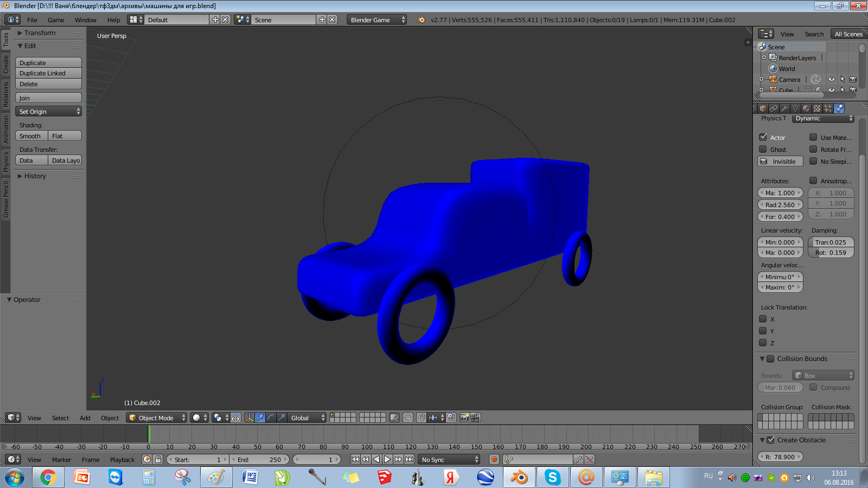868x488 pixels.
Task: Open the Dynamic physics type dropdown
Action: click(x=823, y=118)
